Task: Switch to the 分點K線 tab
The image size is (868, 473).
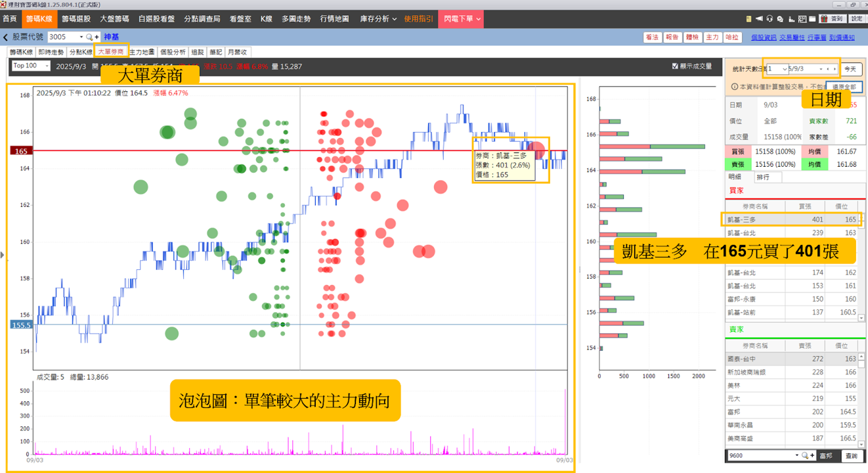Action: click(81, 51)
